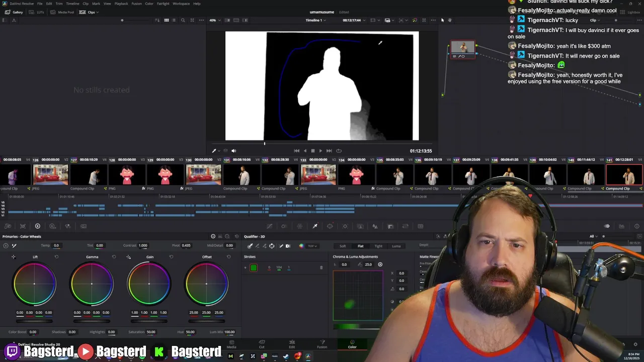Image resolution: width=644 pixels, height=362 pixels.
Task: Open the Timeline menu
Action: 72,4
